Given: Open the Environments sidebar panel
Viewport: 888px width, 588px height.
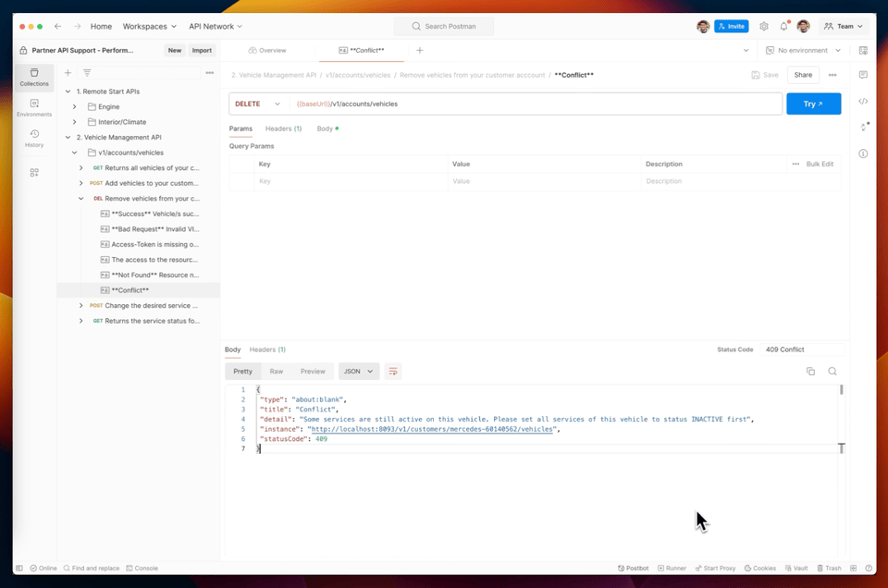Looking at the screenshot, I should tap(34, 107).
